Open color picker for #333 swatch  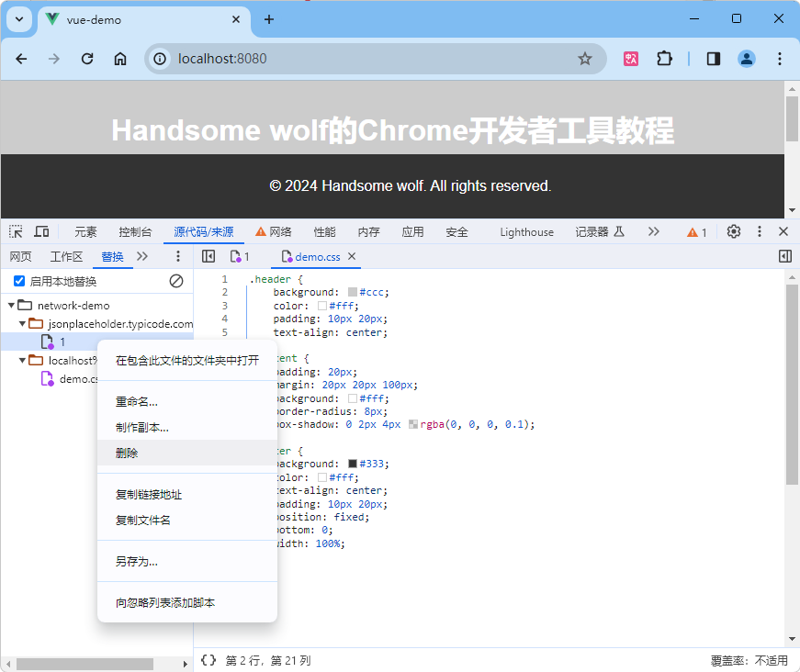point(352,464)
